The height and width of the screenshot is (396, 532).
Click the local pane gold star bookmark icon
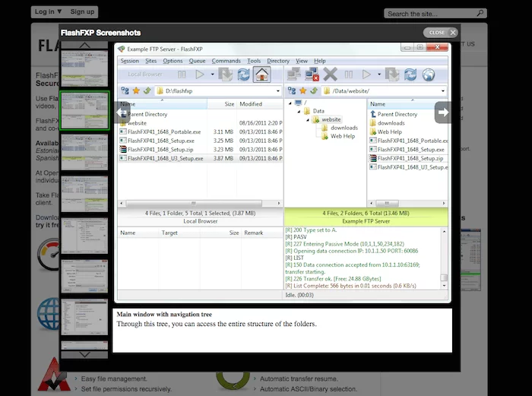tap(136, 90)
